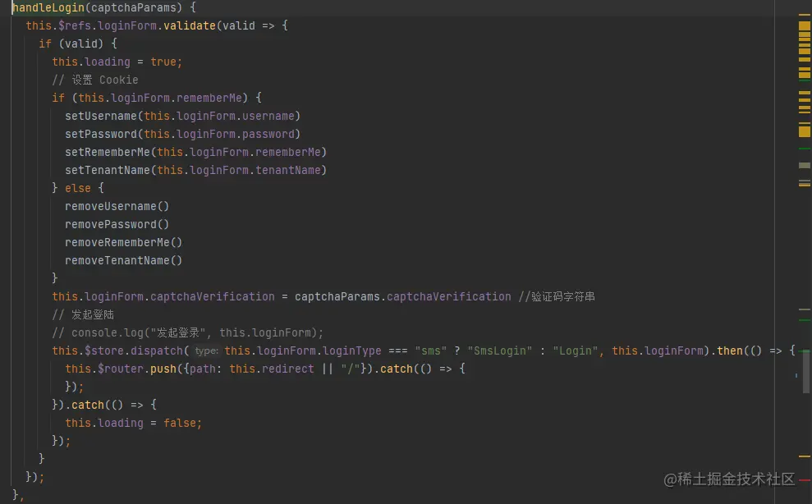Click this.redirect in the push path
The image size is (812, 504).
click(272, 369)
